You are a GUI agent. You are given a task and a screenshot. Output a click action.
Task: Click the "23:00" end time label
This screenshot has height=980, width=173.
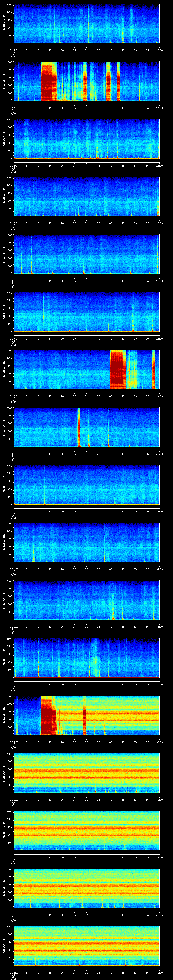(159, 50)
